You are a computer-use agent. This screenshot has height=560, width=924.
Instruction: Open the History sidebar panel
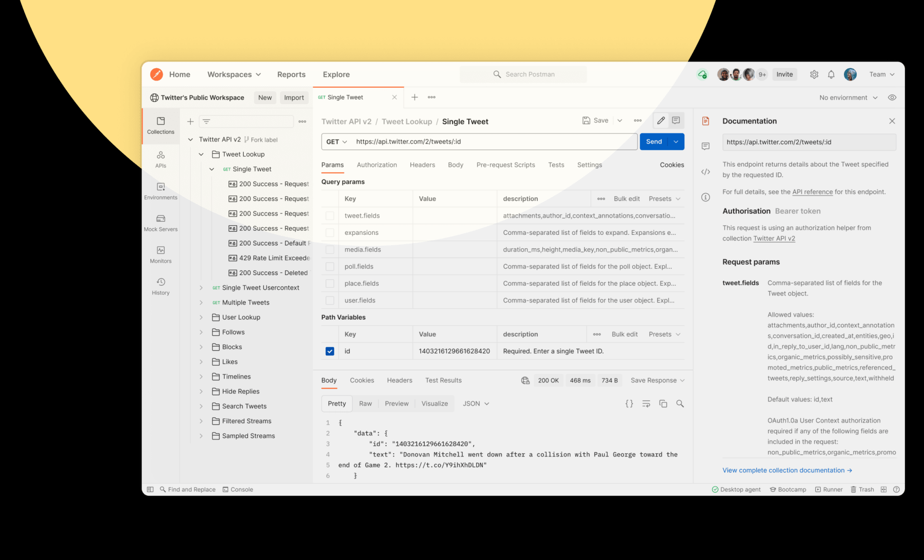[161, 287]
